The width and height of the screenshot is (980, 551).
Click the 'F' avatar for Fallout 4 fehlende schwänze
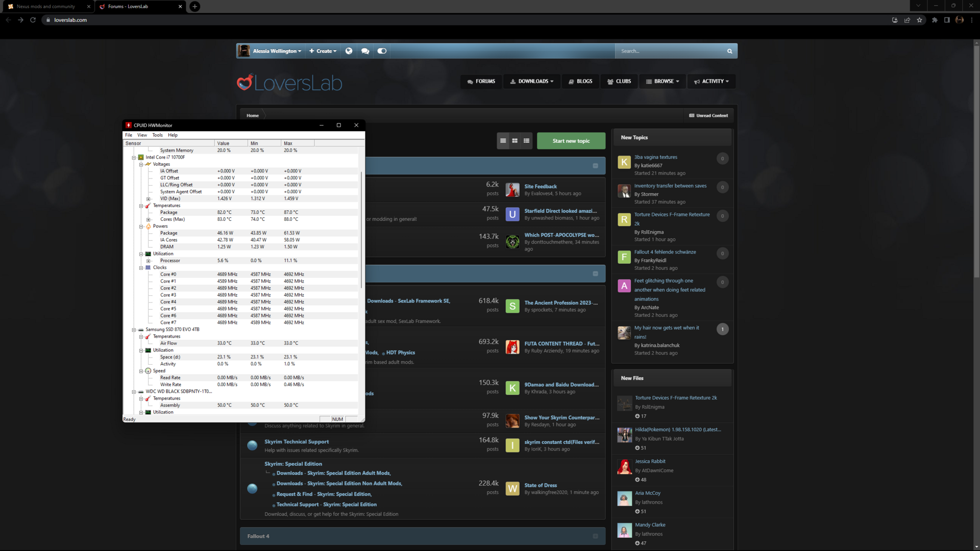tap(624, 257)
